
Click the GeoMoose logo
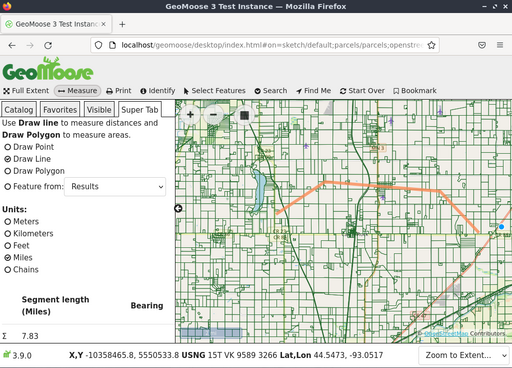(x=48, y=69)
